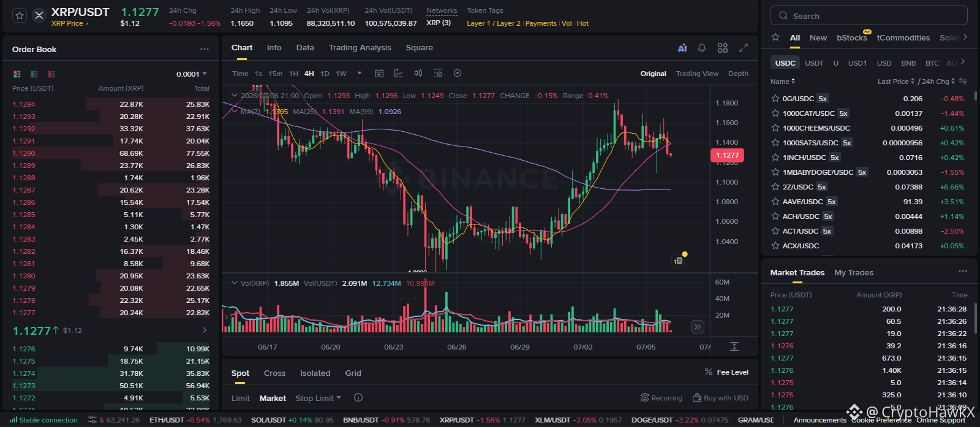Favorite the AAVE/USDC pair

coord(775,201)
